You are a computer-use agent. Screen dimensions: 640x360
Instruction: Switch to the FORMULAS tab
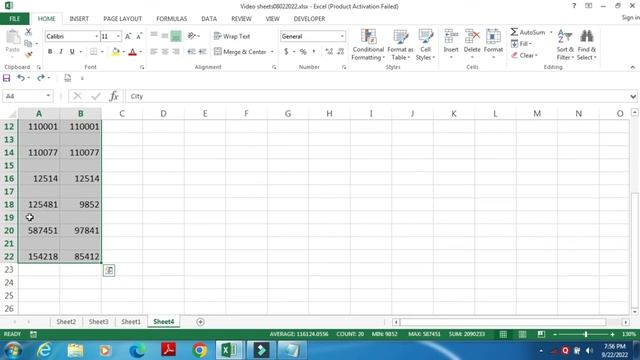171,19
